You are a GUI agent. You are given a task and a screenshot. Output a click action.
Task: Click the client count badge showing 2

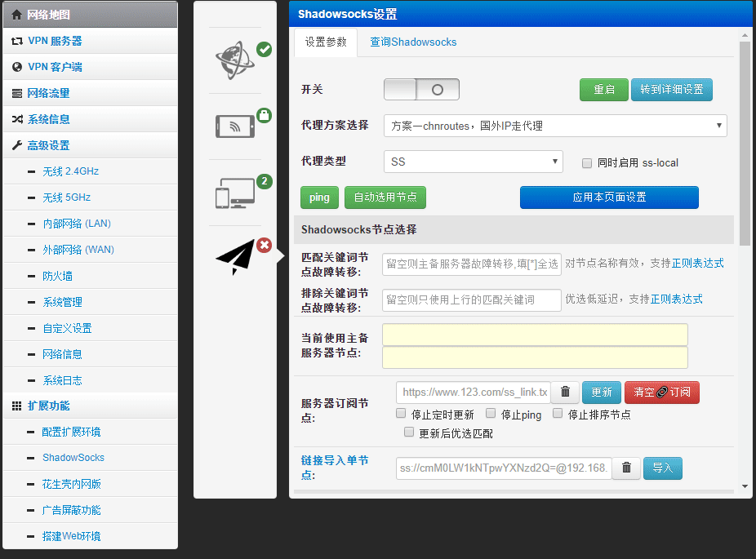click(265, 181)
